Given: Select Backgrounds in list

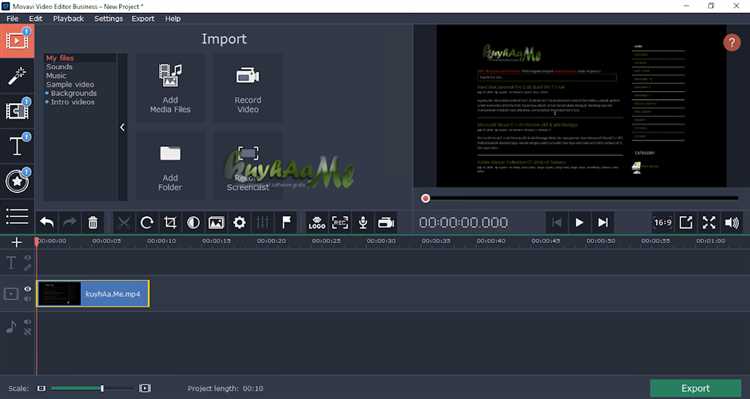Looking at the screenshot, I should (x=74, y=93).
